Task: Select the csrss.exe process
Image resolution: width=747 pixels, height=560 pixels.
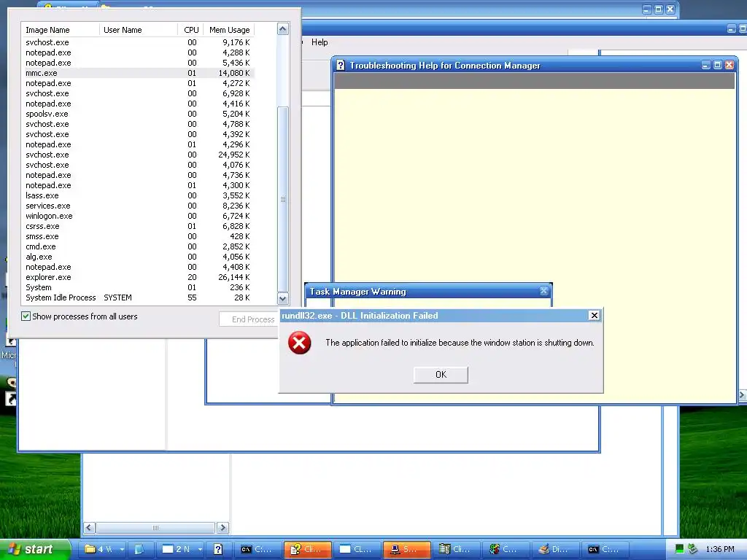Action: coord(138,226)
